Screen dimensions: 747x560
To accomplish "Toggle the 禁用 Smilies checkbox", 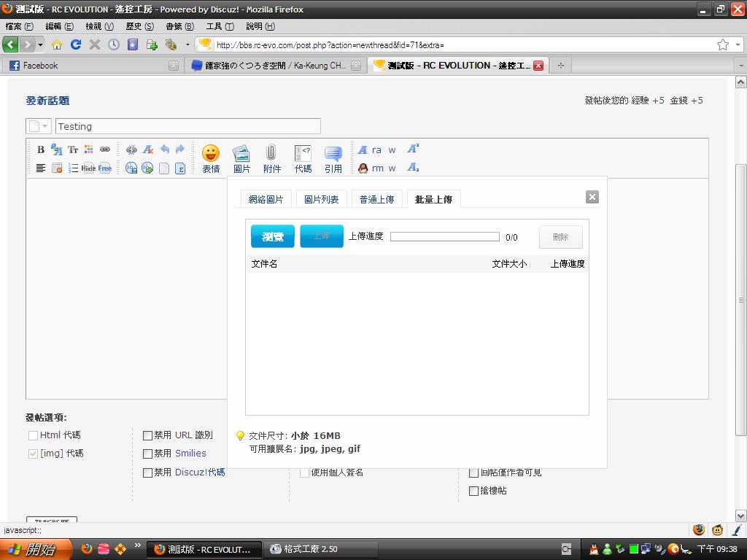I will click(147, 454).
